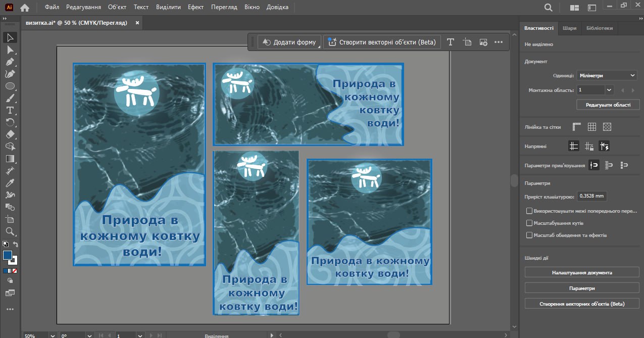The width and height of the screenshot is (644, 338).
Task: Open the Ефект menu
Action: pos(195,7)
